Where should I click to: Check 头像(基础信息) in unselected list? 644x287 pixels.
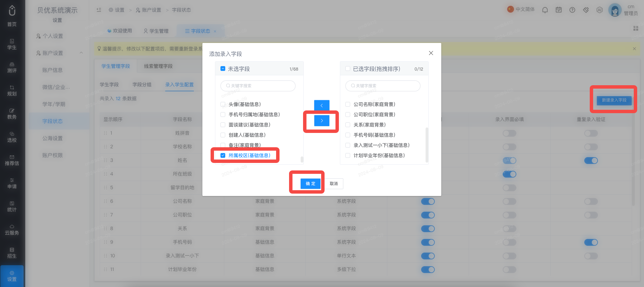click(223, 104)
